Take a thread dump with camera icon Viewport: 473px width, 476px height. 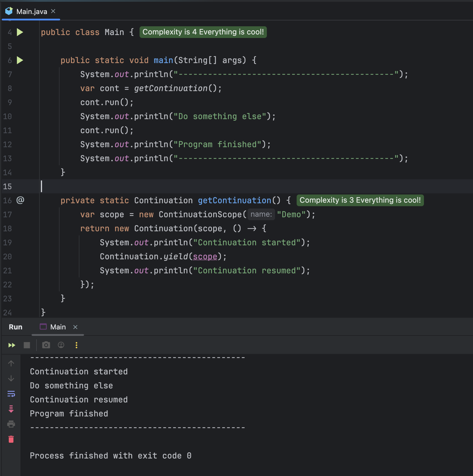pyautogui.click(x=46, y=345)
